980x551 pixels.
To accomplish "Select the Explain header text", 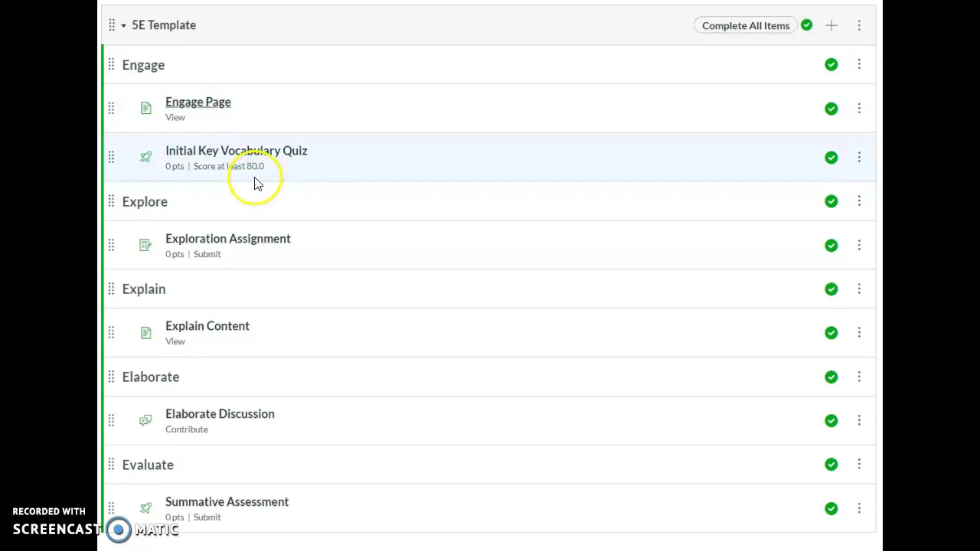I will [144, 289].
